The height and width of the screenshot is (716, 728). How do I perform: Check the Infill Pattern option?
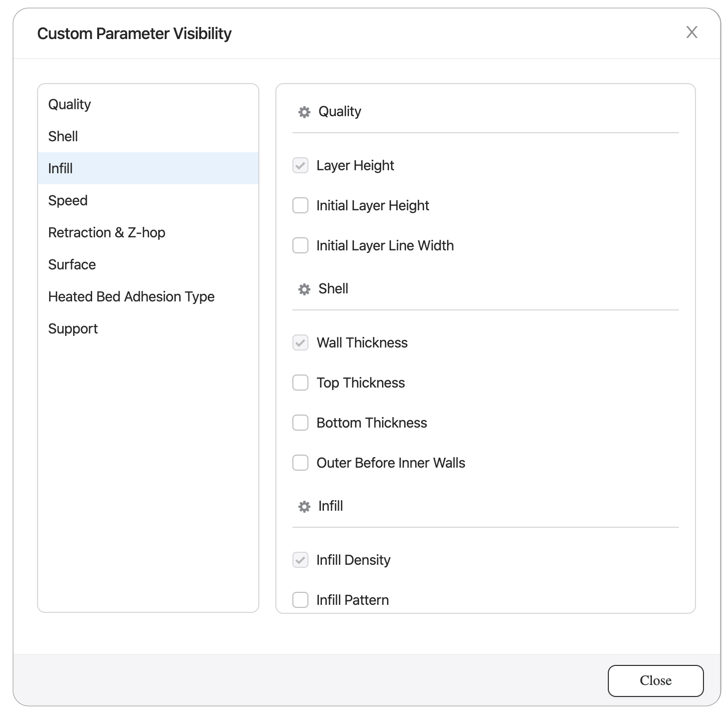(x=300, y=600)
